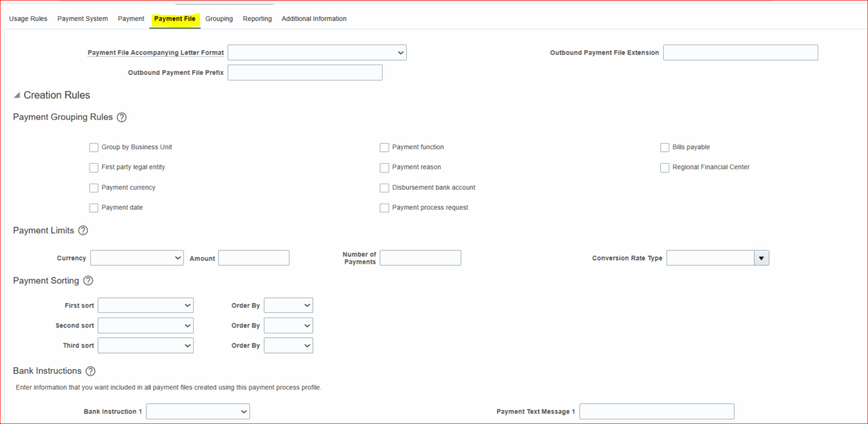
Task: Enable Group by Business Unit
Action: pyautogui.click(x=94, y=147)
